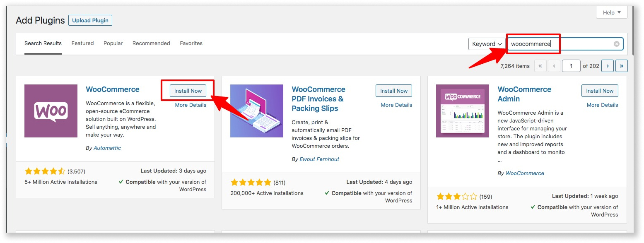644x243 pixels.
Task: Click the WooCommerce Admin plugin icon
Action: coord(463,111)
